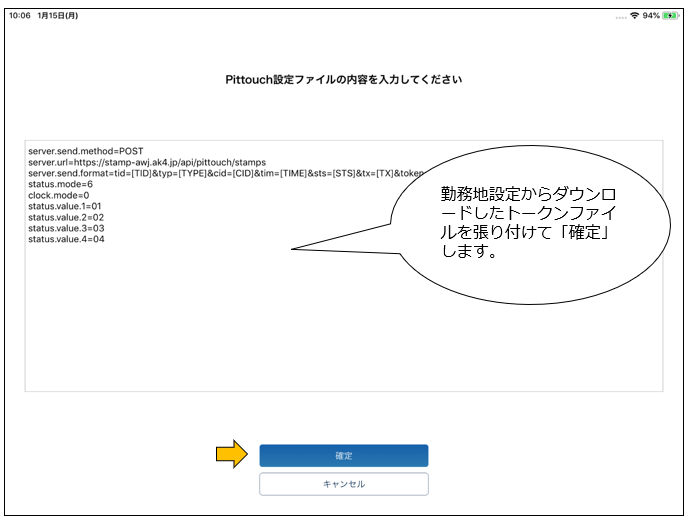Click the line 'status.value.3=03'
Image resolution: width=691 pixels, height=523 pixels.
coord(66,228)
